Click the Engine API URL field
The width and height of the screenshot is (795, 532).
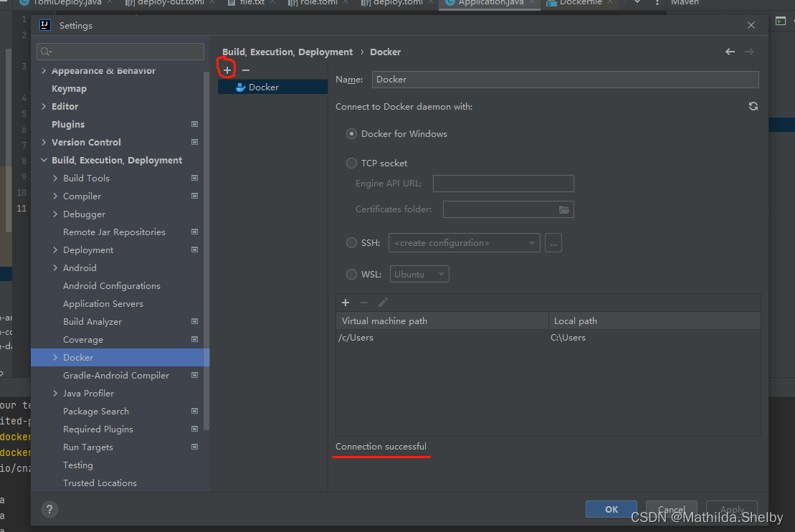(503, 184)
